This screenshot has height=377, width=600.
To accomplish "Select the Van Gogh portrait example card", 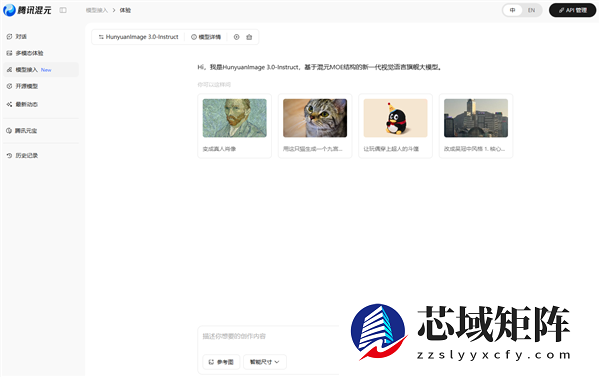I will [x=235, y=126].
